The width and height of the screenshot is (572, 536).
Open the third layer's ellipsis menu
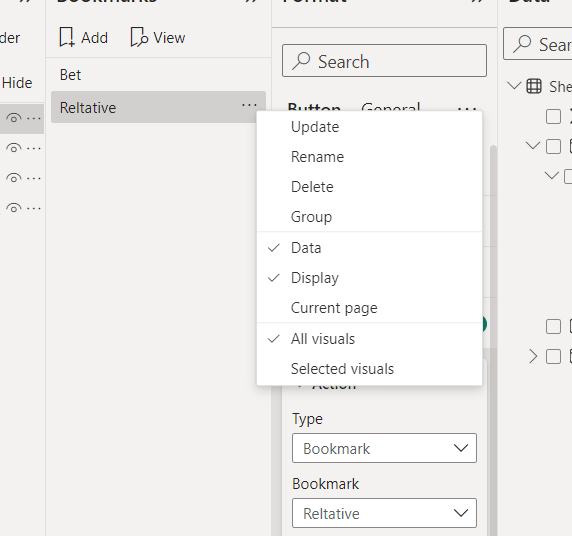pos(34,178)
